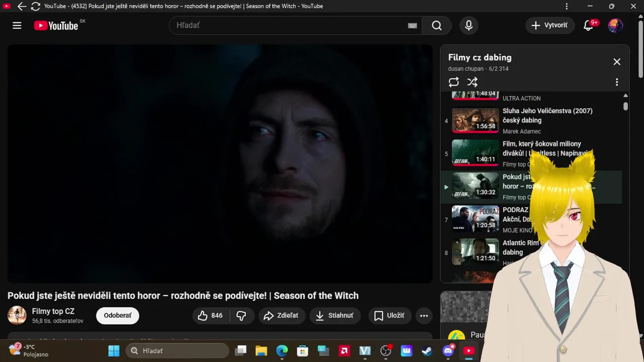This screenshot has height=362, width=644.
Task: Share the video via Zdieľať
Action: [x=281, y=316]
